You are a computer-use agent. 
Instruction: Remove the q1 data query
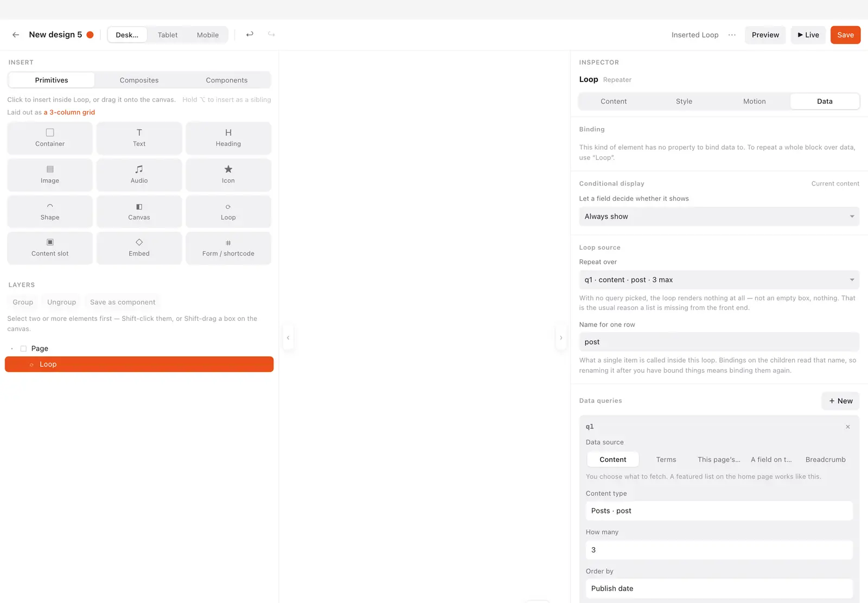847,427
